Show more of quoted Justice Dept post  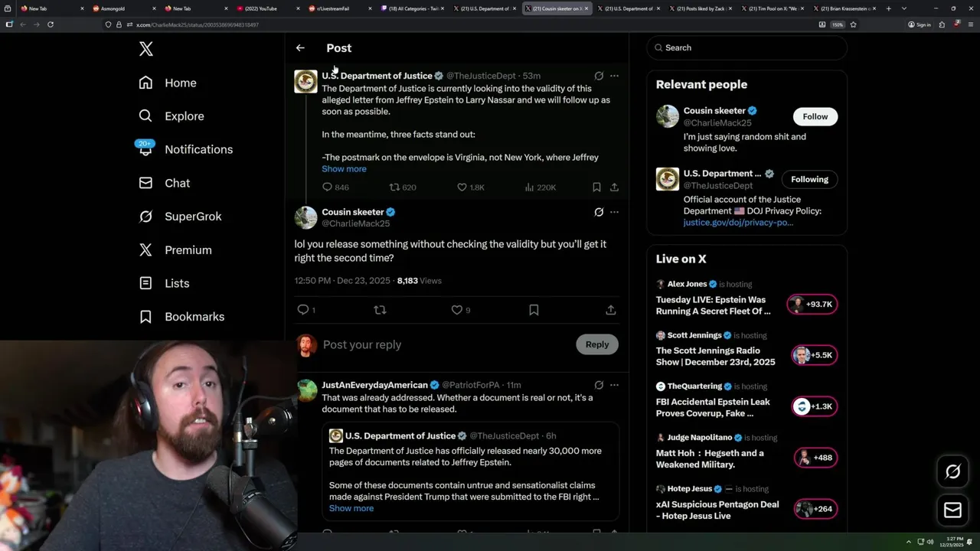tap(351, 508)
